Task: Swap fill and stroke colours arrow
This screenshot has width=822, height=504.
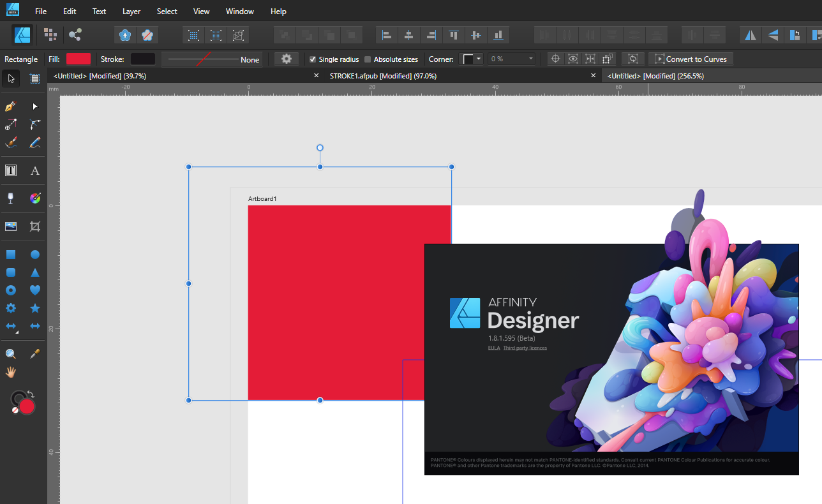Action: (30, 394)
